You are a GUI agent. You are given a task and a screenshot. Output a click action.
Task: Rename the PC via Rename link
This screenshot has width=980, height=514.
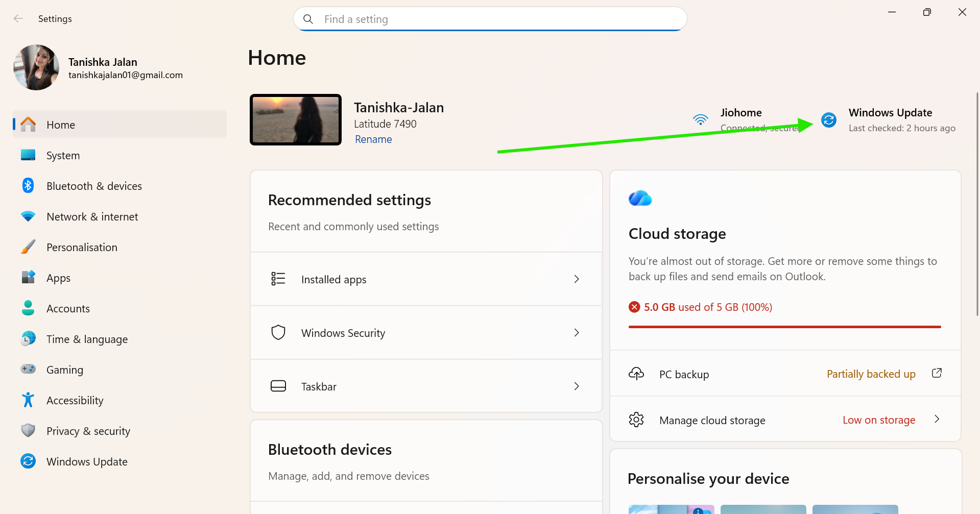coord(373,139)
